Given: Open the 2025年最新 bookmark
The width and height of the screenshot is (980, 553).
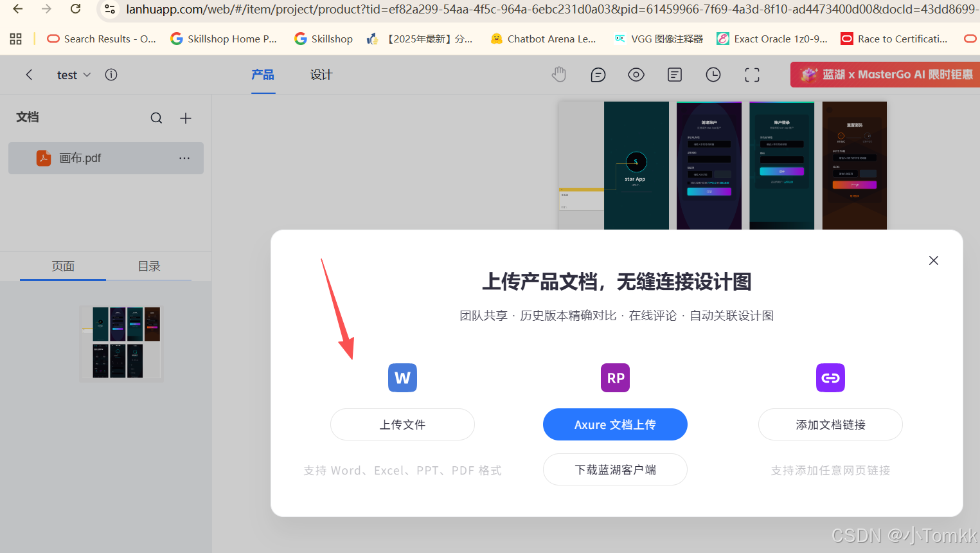Looking at the screenshot, I should (420, 39).
